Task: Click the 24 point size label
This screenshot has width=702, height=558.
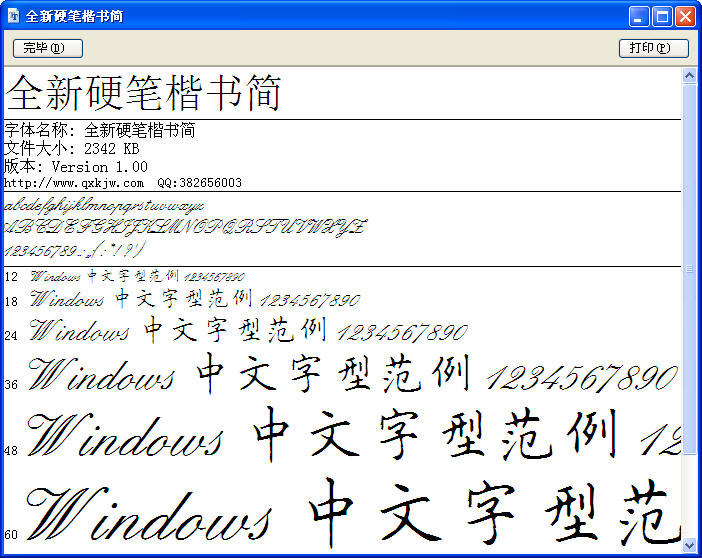Action: (11, 335)
